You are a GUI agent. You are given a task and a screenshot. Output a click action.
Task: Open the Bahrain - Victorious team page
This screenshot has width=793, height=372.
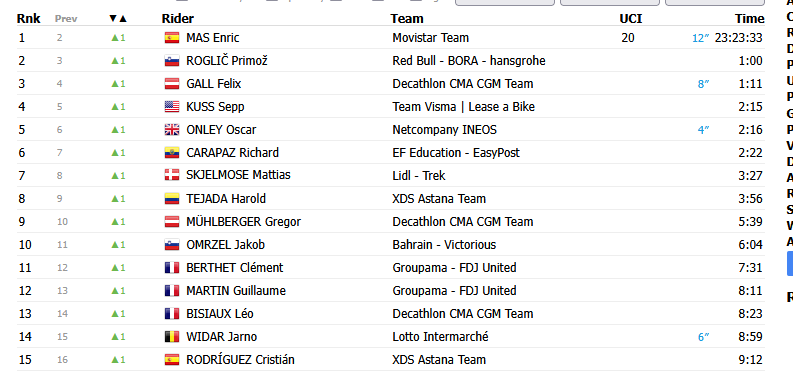point(444,245)
